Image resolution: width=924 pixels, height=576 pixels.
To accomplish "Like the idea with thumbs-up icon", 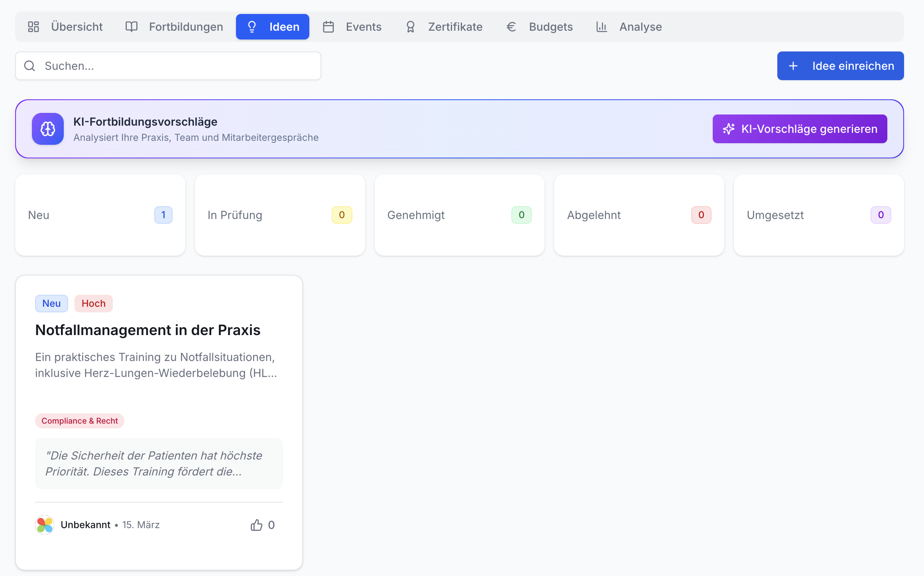I will pyautogui.click(x=257, y=525).
